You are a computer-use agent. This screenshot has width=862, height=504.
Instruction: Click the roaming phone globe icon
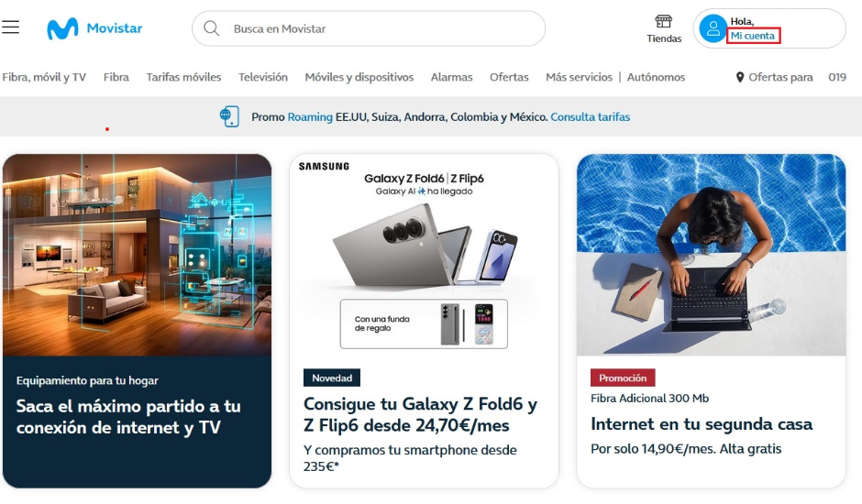229,116
